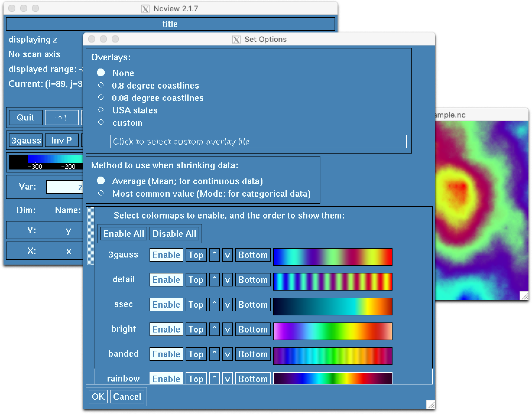
Task: Toggle Enable for banded colormap
Action: point(166,354)
